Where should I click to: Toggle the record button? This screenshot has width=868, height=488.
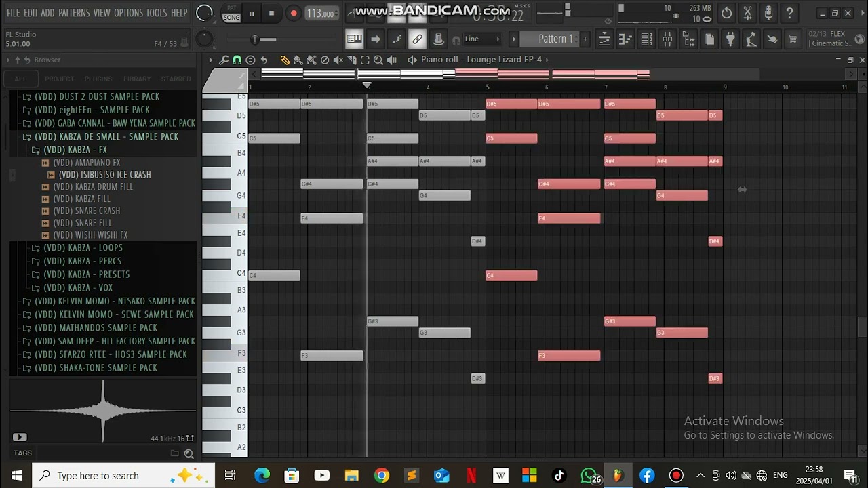pyautogui.click(x=294, y=13)
